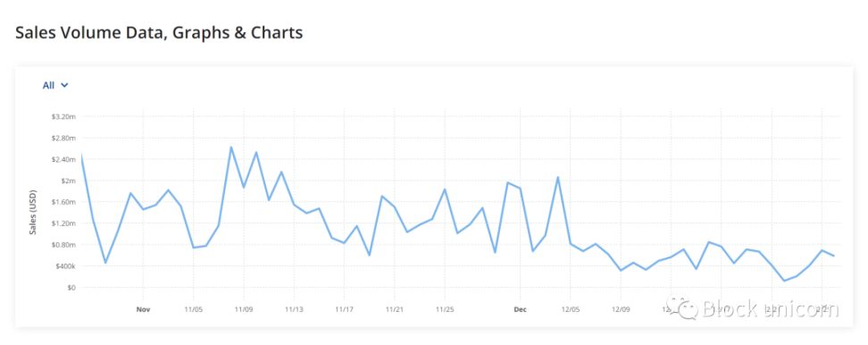Select the 12/09 date marker
868x345 pixels.
coord(621,309)
